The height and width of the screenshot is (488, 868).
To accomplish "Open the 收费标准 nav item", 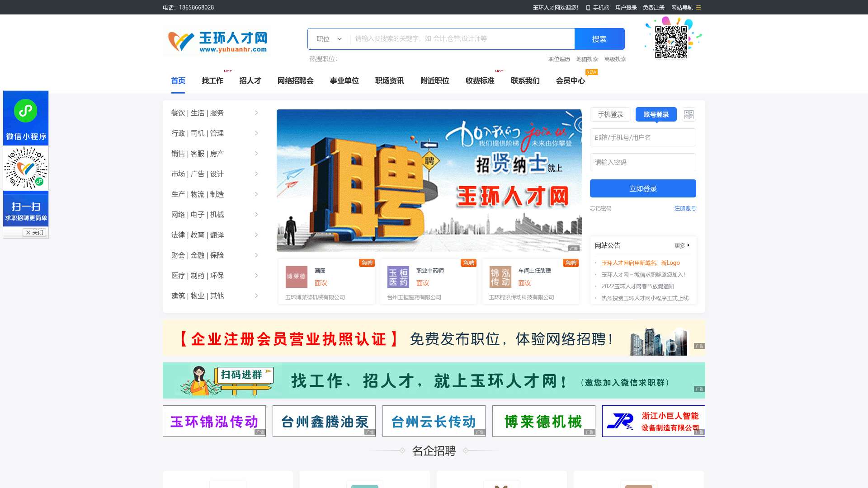I will (480, 81).
